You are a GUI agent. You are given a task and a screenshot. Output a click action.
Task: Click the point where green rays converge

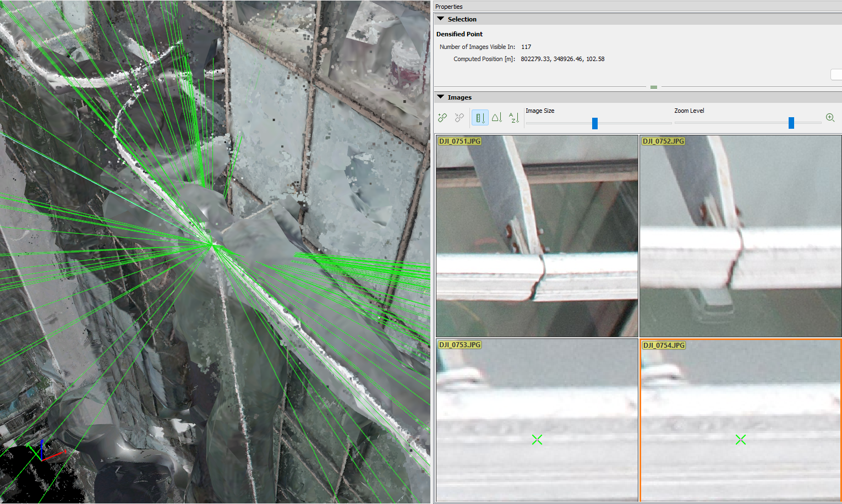pyautogui.click(x=211, y=244)
